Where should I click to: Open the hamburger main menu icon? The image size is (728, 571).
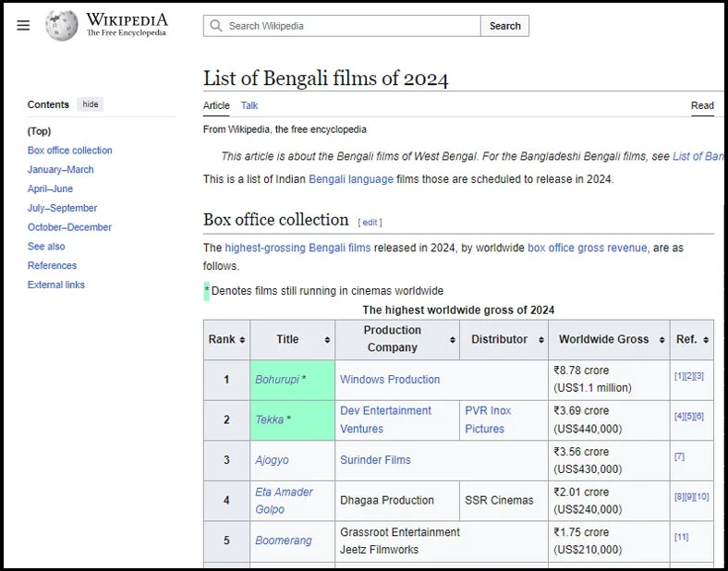tap(23, 26)
